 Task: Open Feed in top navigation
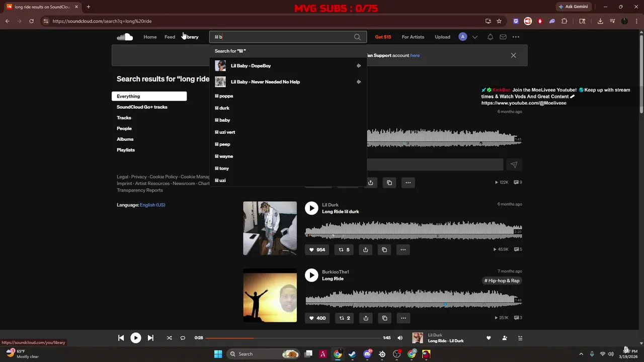(x=170, y=37)
